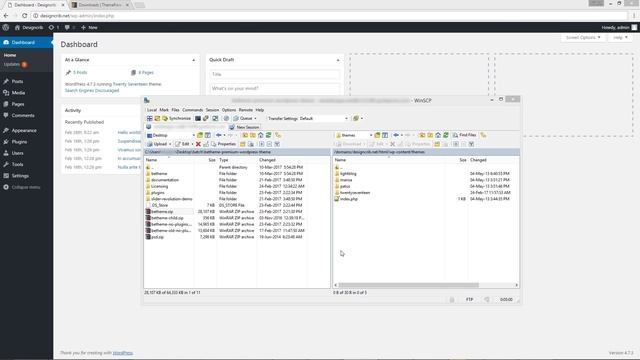Click Updates link under Dashboard
The width and height of the screenshot is (640, 360).
15,64
